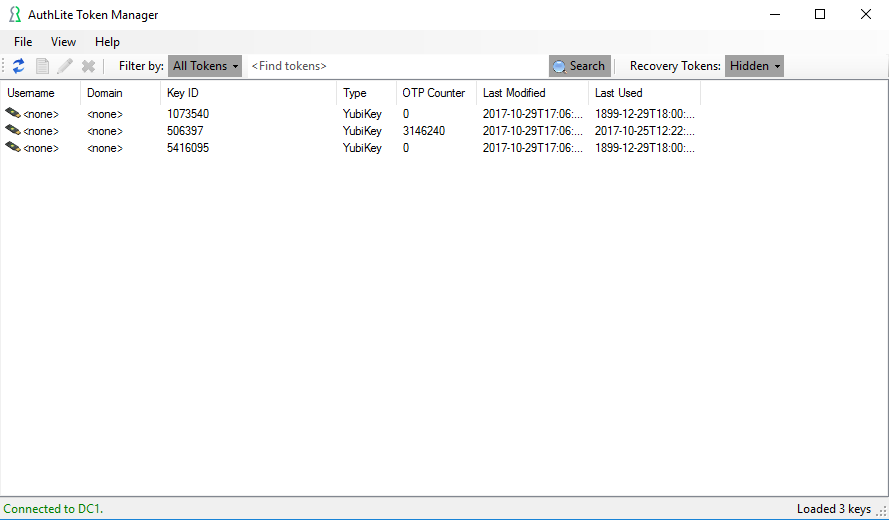Image resolution: width=889 pixels, height=520 pixels.
Task: Click the blue refresh arrows icon
Action: [19, 66]
